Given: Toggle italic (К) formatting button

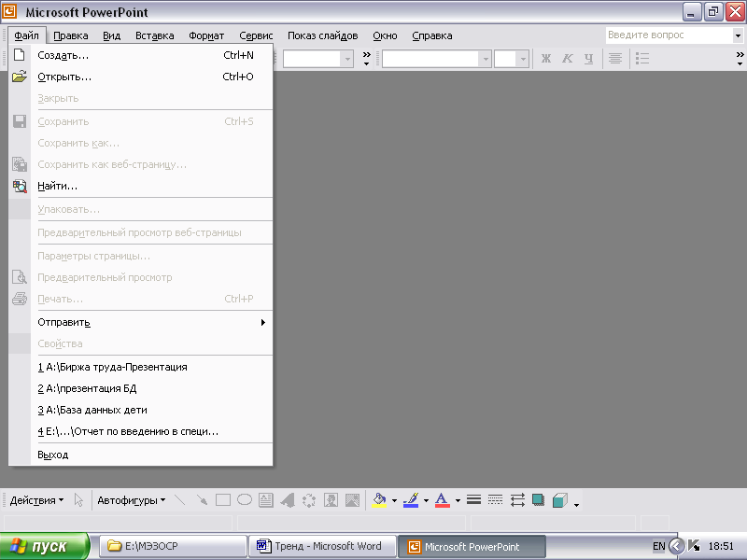Looking at the screenshot, I should [567, 58].
